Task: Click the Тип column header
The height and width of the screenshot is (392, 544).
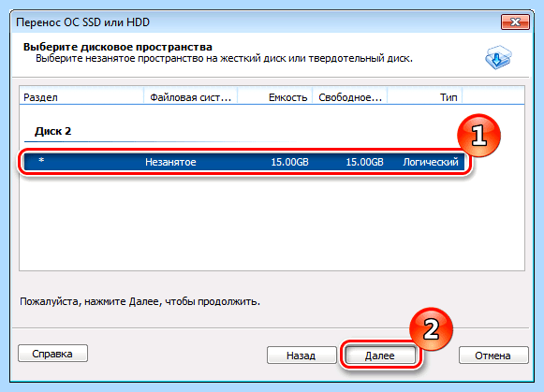Action: 425,97
